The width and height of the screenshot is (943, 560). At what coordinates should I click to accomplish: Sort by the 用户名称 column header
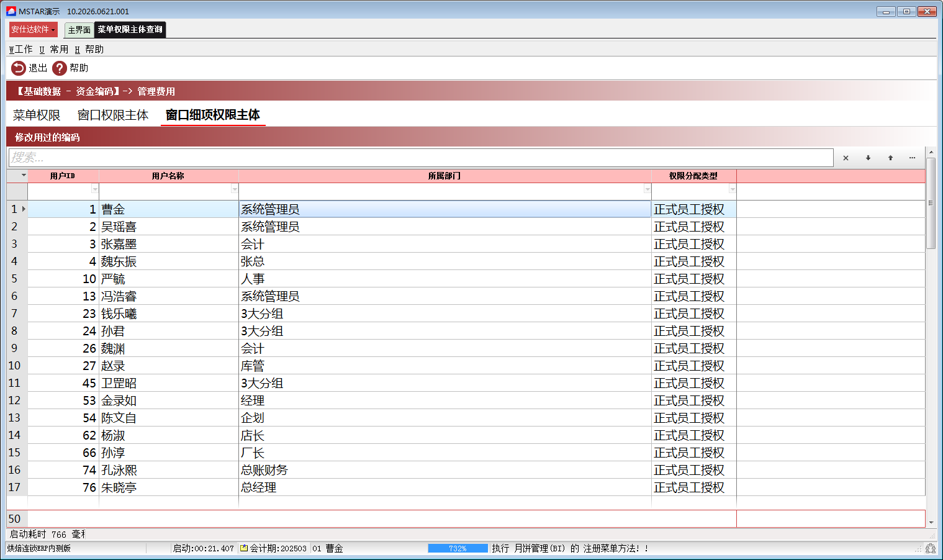click(168, 176)
